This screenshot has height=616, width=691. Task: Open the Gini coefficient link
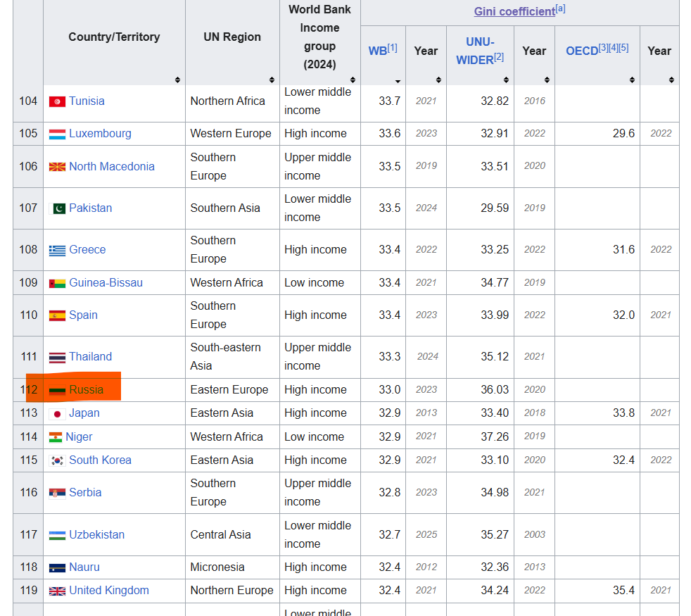click(x=514, y=11)
